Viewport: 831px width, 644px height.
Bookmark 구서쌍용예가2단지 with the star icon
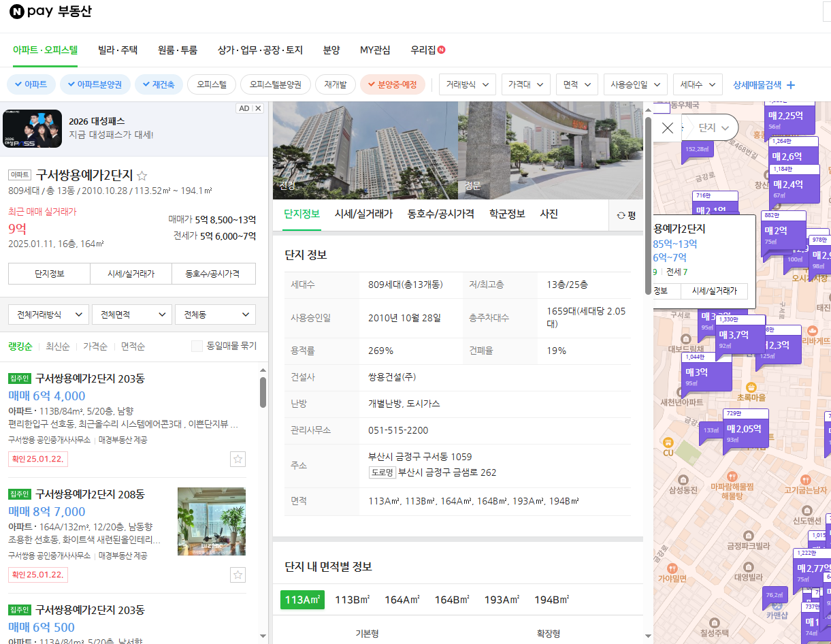pos(142,175)
